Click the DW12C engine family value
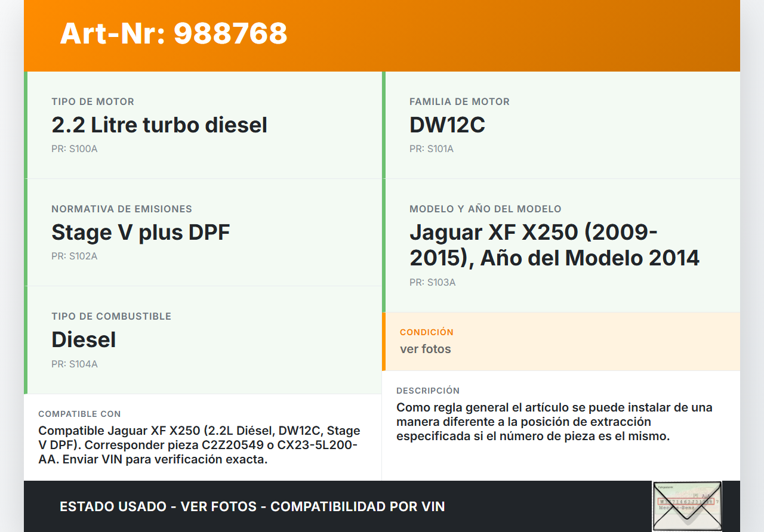This screenshot has height=532, width=764. 447,125
